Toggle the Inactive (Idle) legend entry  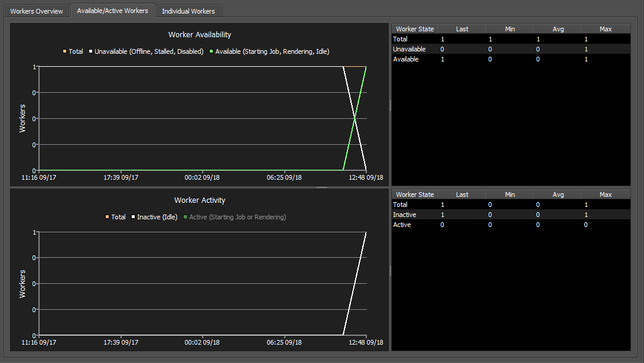tap(157, 217)
